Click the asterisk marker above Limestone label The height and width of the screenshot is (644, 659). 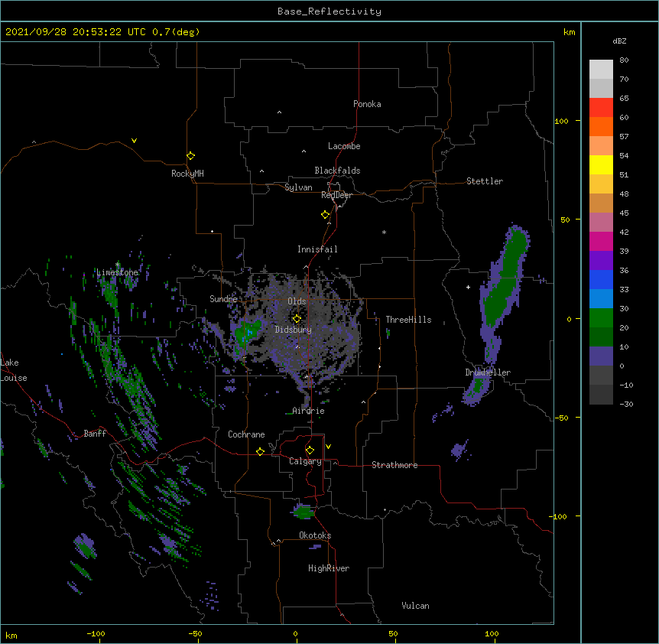(x=118, y=265)
